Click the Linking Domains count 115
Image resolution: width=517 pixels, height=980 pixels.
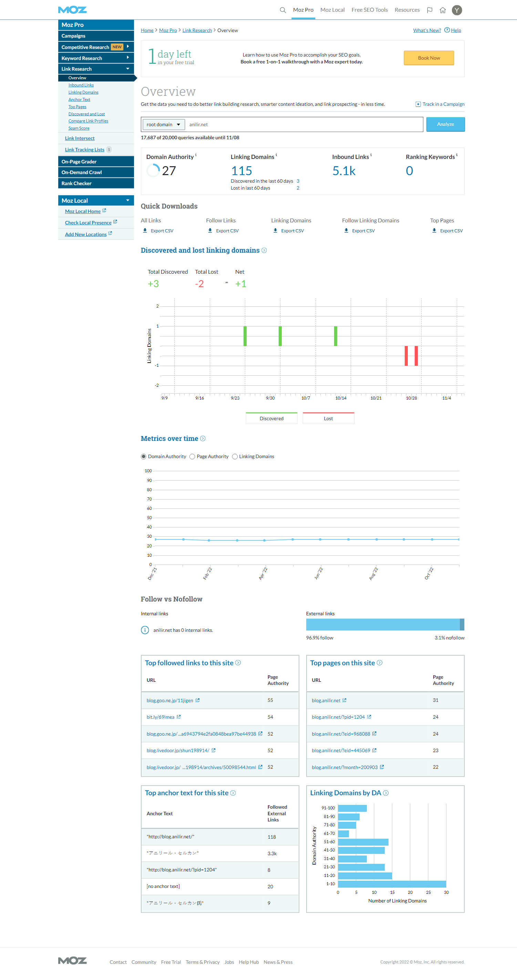click(x=242, y=171)
